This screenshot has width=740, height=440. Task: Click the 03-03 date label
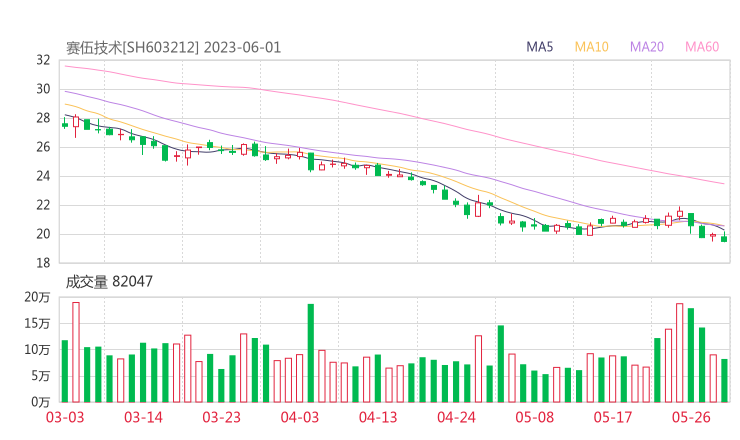click(65, 417)
